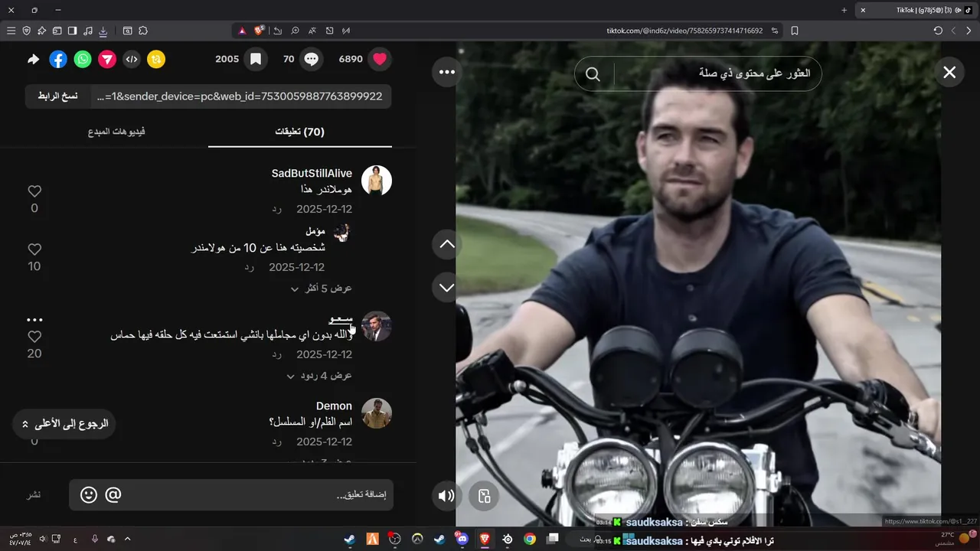Send via red paper plane icon
Image resolution: width=980 pixels, height=551 pixels.
tap(107, 59)
